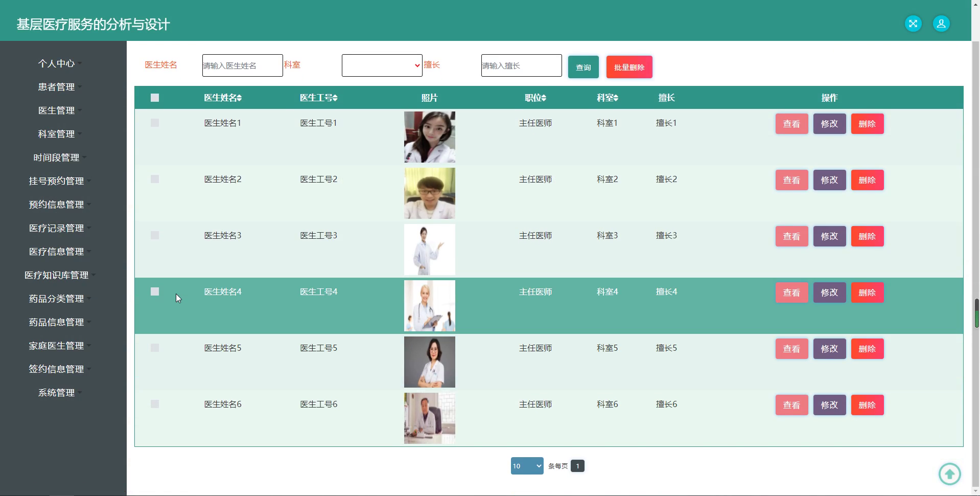Sort by 职位 column arrows
This screenshot has width=980, height=496.
(x=544, y=98)
